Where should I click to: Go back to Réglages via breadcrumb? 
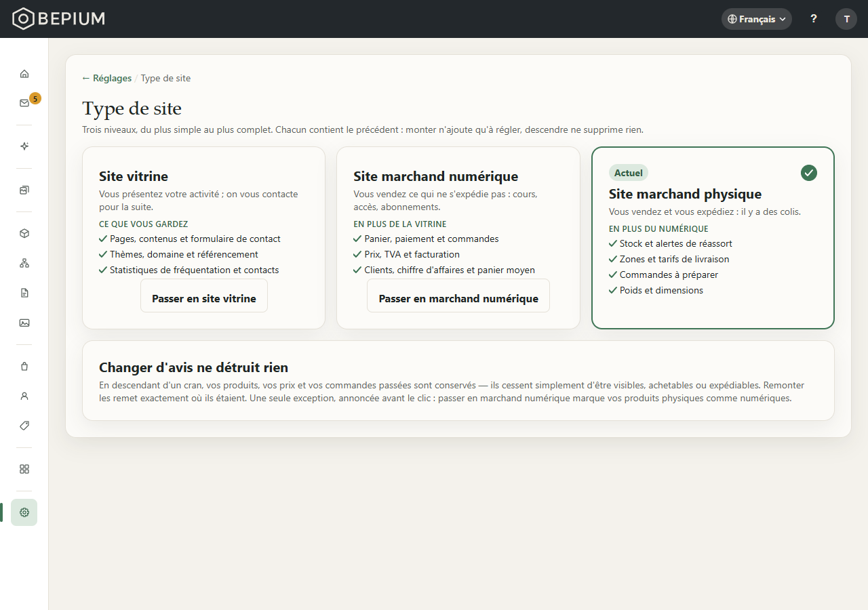point(107,78)
